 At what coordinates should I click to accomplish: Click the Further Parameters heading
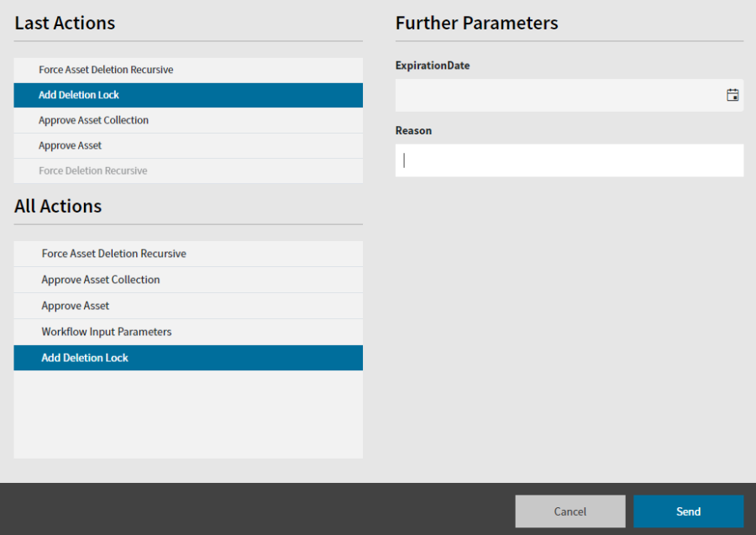(x=476, y=24)
